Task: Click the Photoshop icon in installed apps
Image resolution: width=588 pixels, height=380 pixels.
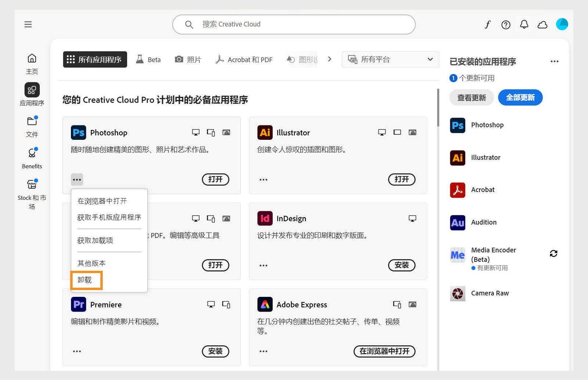Action: point(457,125)
